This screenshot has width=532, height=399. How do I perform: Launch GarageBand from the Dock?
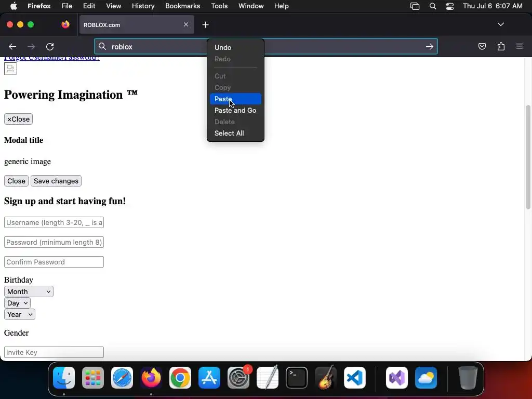[326, 378]
